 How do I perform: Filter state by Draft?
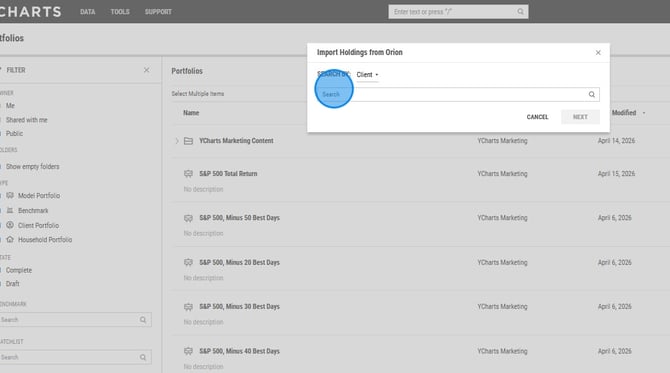click(12, 284)
